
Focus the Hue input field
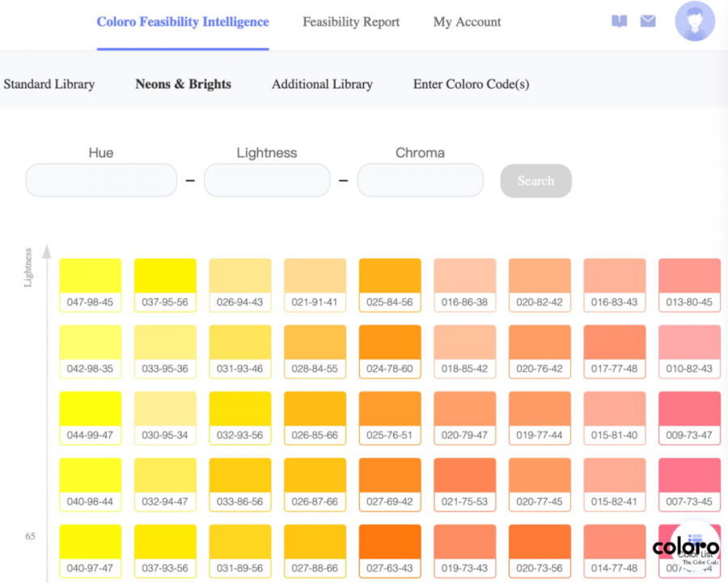101,180
